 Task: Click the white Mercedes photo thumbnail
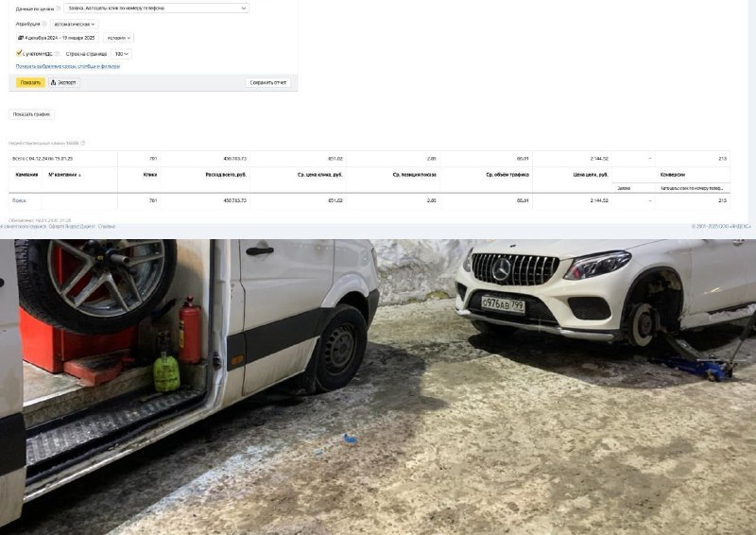click(x=378, y=387)
